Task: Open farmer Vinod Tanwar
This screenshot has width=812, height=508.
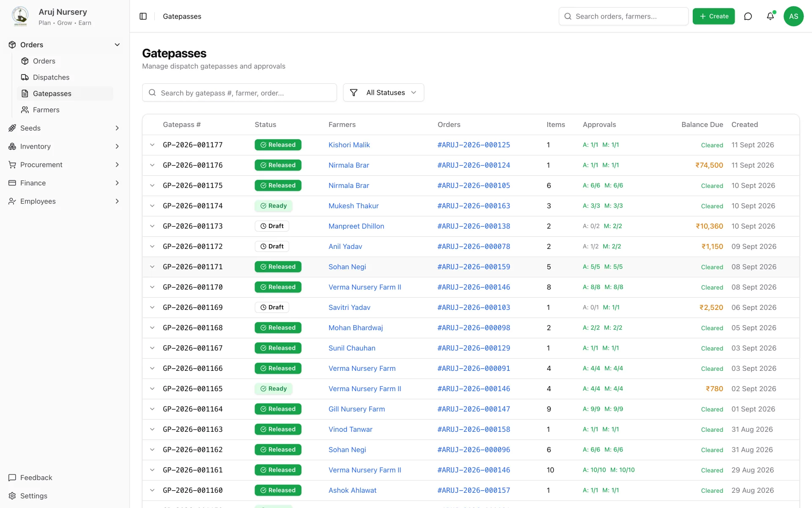Action: tap(350, 429)
